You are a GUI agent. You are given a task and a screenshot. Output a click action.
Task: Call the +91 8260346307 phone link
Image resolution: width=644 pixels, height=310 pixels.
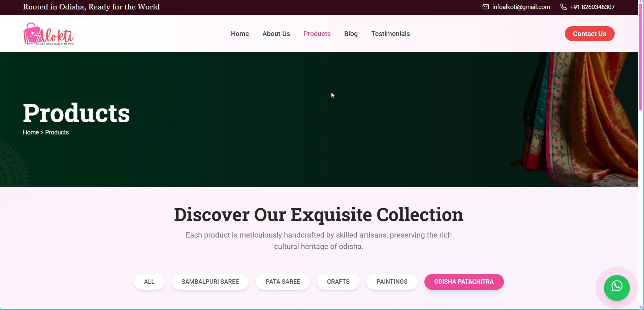[x=592, y=7]
